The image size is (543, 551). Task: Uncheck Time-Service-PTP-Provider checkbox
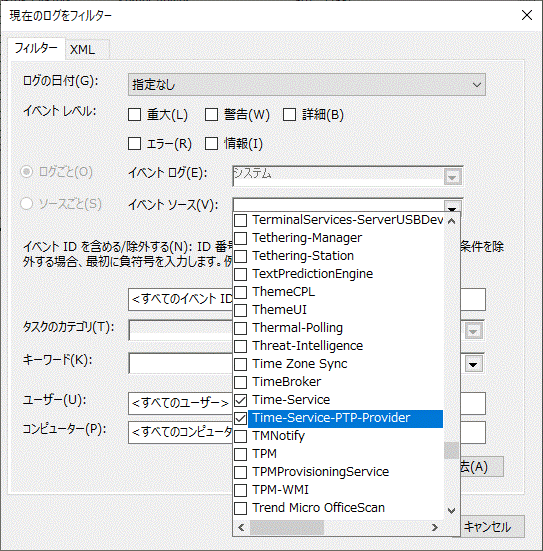click(240, 418)
